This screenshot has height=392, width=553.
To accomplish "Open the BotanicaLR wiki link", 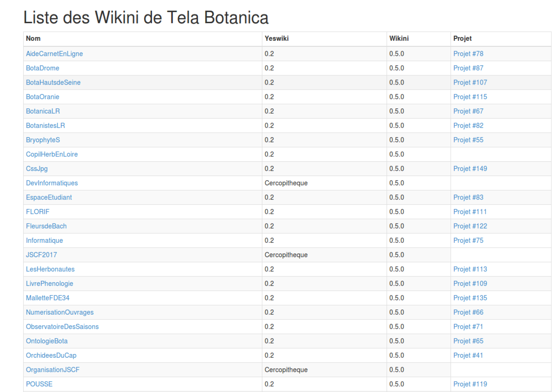I will (43, 111).
